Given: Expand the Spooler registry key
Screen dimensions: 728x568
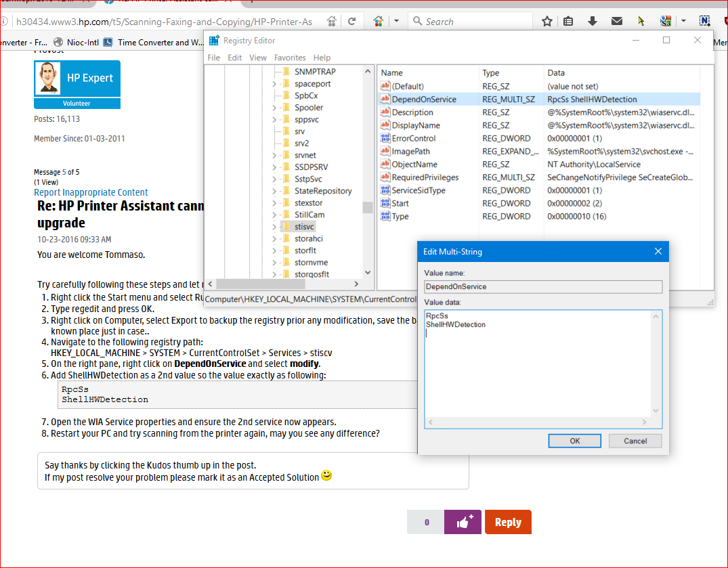Looking at the screenshot, I should [x=274, y=108].
